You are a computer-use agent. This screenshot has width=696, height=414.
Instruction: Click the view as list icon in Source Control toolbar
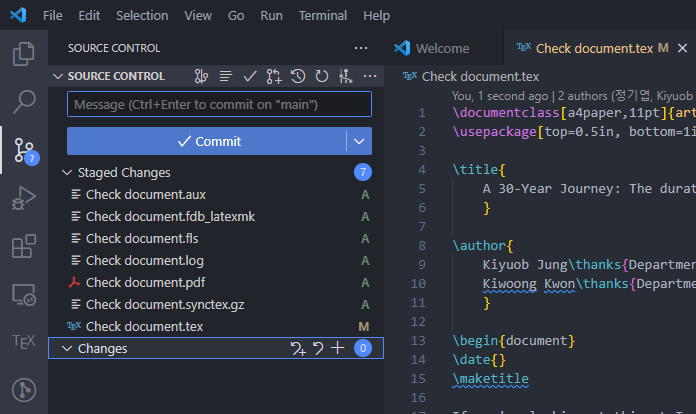click(225, 76)
